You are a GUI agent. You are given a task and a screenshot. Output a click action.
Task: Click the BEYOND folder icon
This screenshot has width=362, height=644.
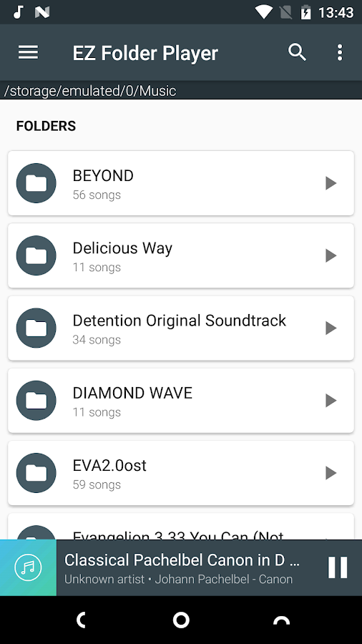36,183
